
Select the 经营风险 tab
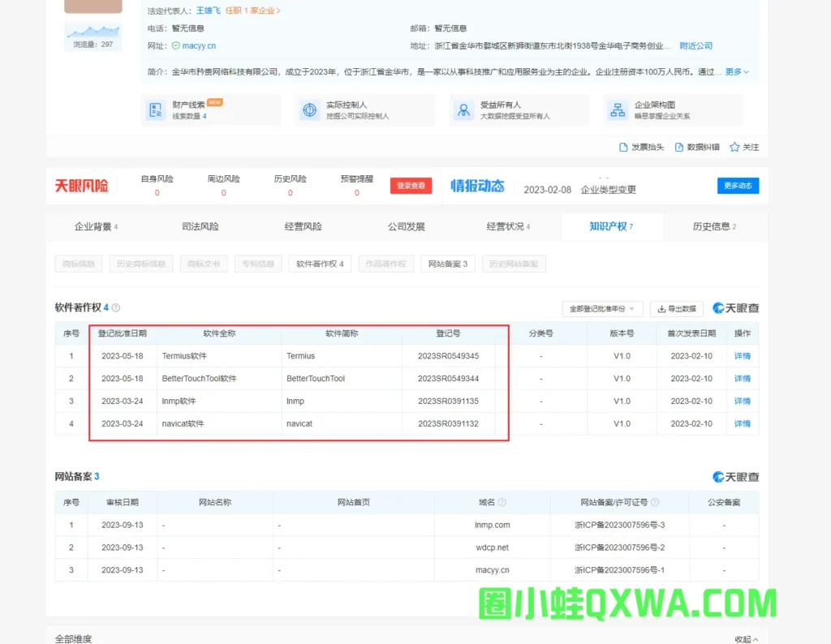click(304, 226)
